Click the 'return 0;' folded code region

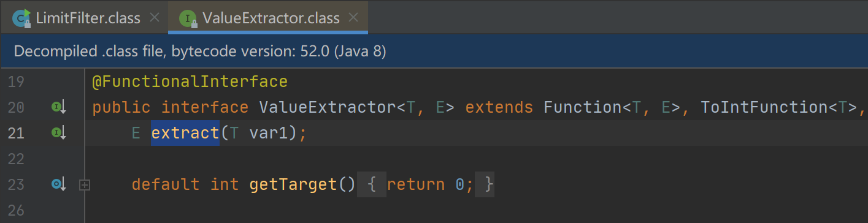[425, 184]
